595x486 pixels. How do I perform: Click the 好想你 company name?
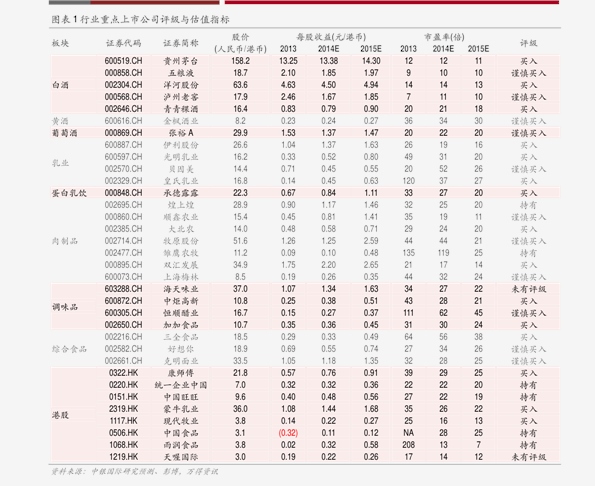pyautogui.click(x=181, y=349)
